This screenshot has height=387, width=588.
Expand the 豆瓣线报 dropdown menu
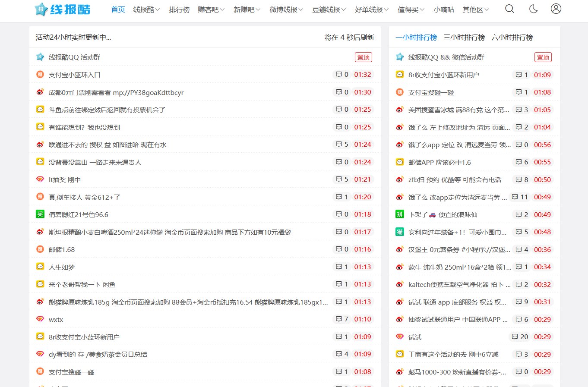329,9
